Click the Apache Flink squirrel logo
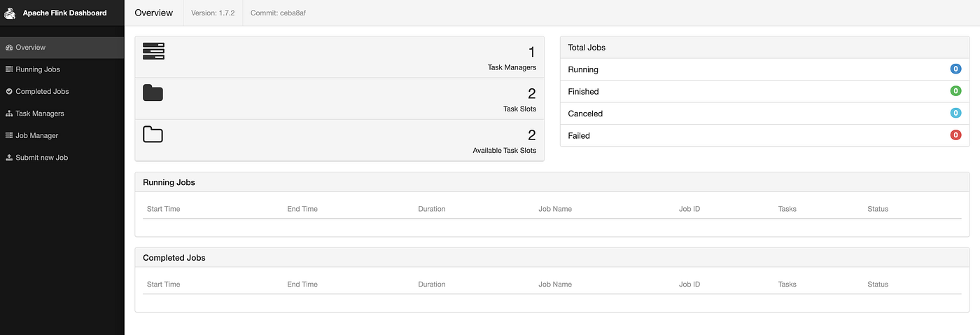Viewport: 980px width, 335px height. coord(10,13)
